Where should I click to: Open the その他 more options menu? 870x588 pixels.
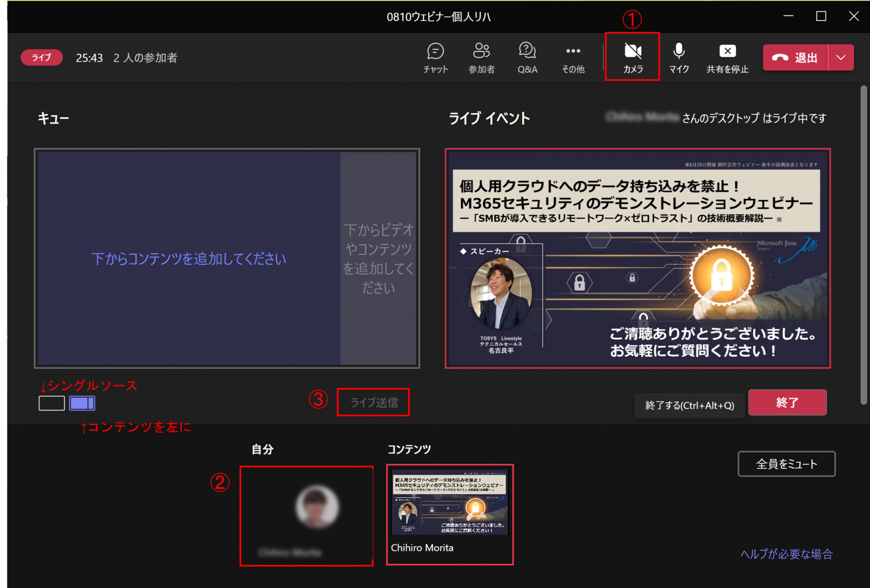[x=573, y=57]
